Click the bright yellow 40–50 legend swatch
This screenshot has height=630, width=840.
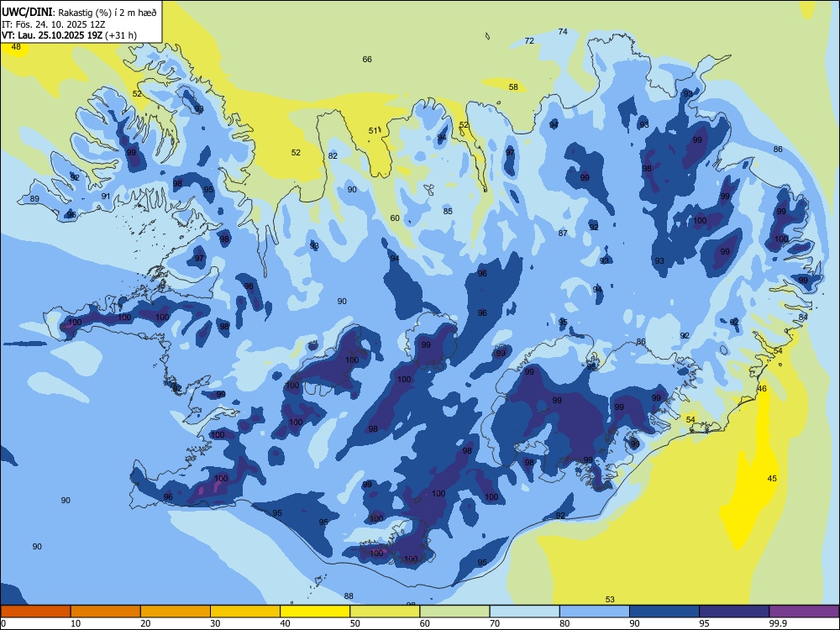[315, 612]
